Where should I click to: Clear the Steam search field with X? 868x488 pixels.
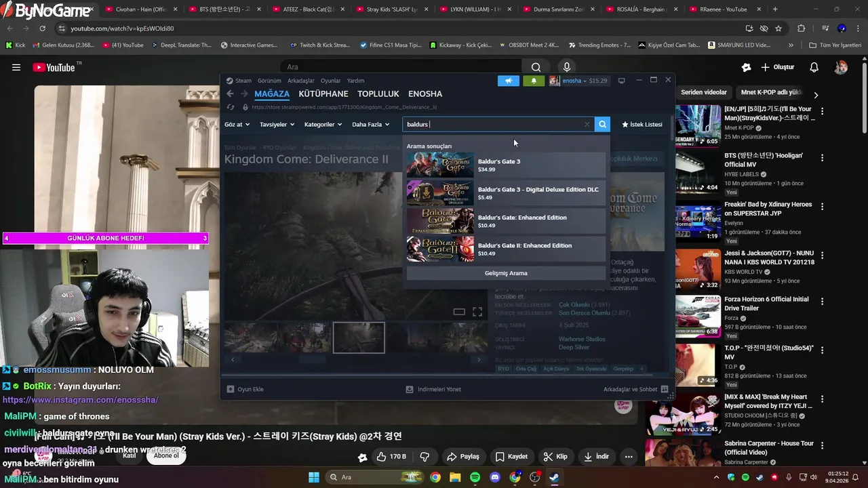pyautogui.click(x=587, y=125)
